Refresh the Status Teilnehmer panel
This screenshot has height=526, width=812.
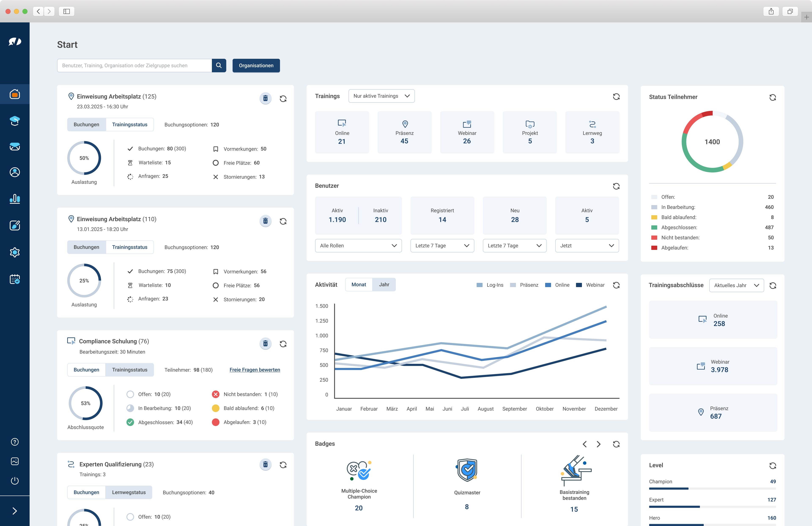[x=772, y=97]
